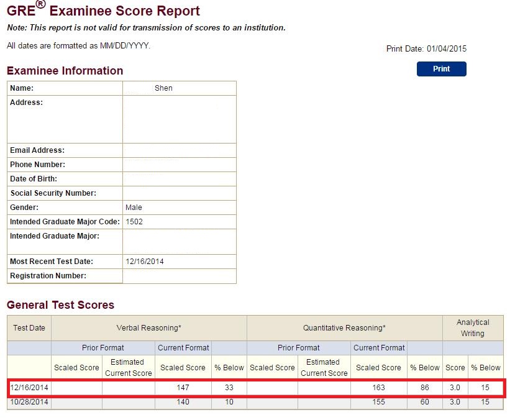
Task: Click the blue Print button
Action: click(441, 69)
